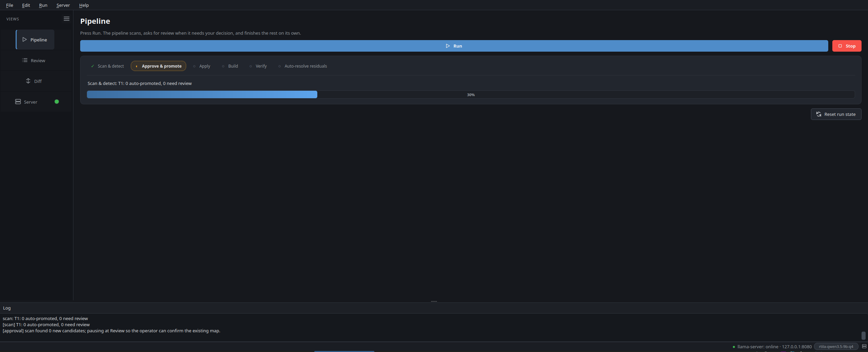Click the Reset run state button
The image size is (868, 352).
pos(836,114)
